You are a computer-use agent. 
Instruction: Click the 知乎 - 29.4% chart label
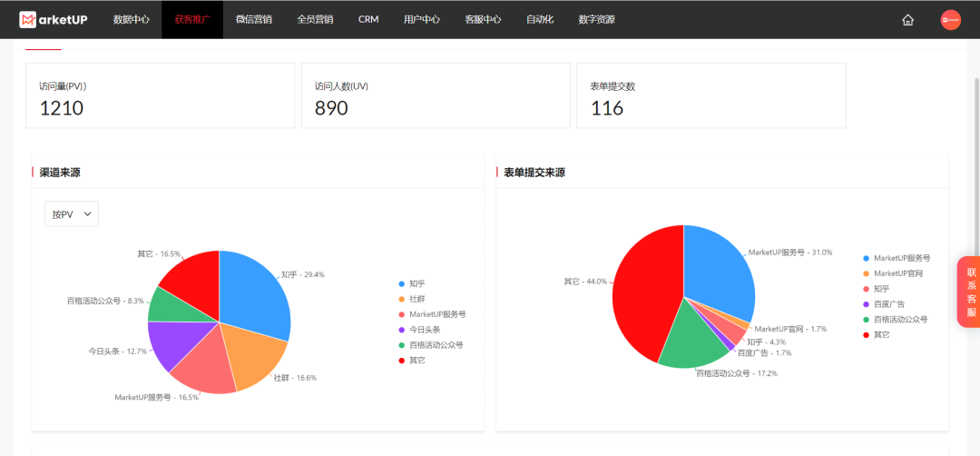302,274
